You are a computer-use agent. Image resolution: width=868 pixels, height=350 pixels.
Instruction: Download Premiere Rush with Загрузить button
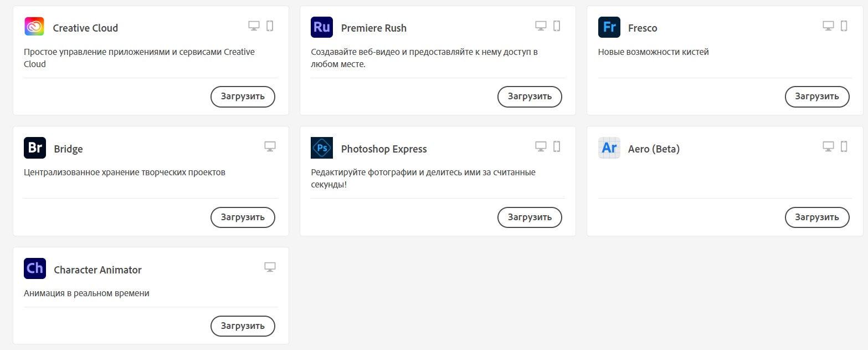pos(530,97)
